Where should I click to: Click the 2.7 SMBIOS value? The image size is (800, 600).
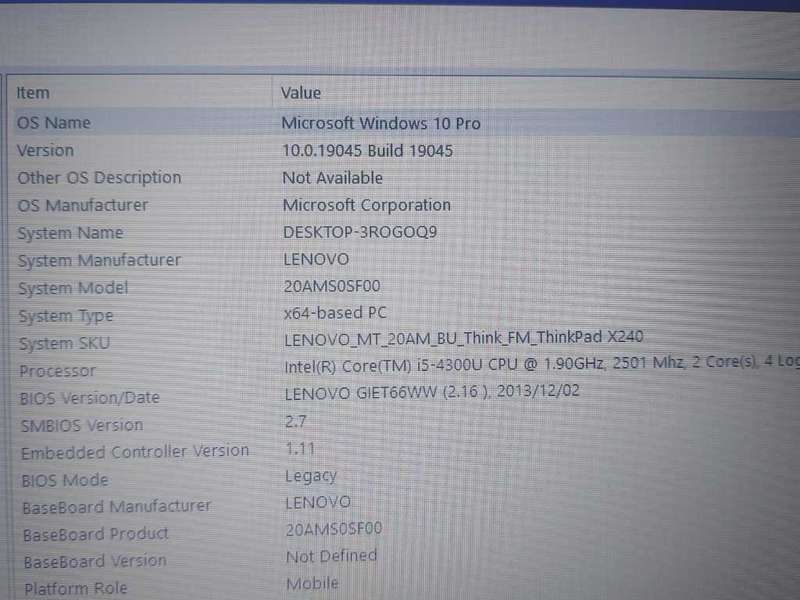[296, 421]
